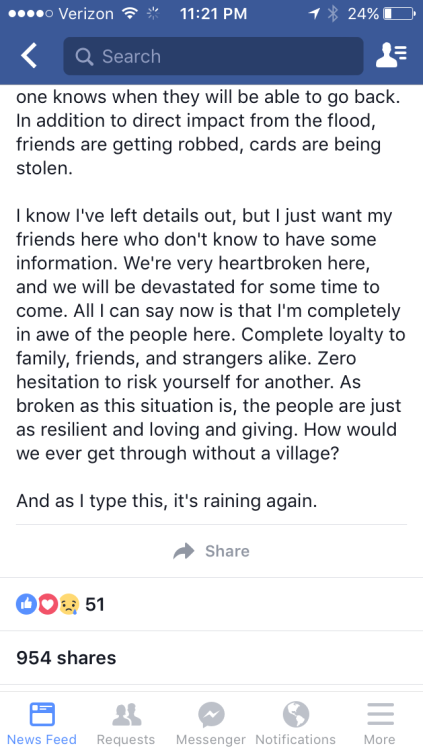Tap the battery indicator in status bar

(400, 14)
